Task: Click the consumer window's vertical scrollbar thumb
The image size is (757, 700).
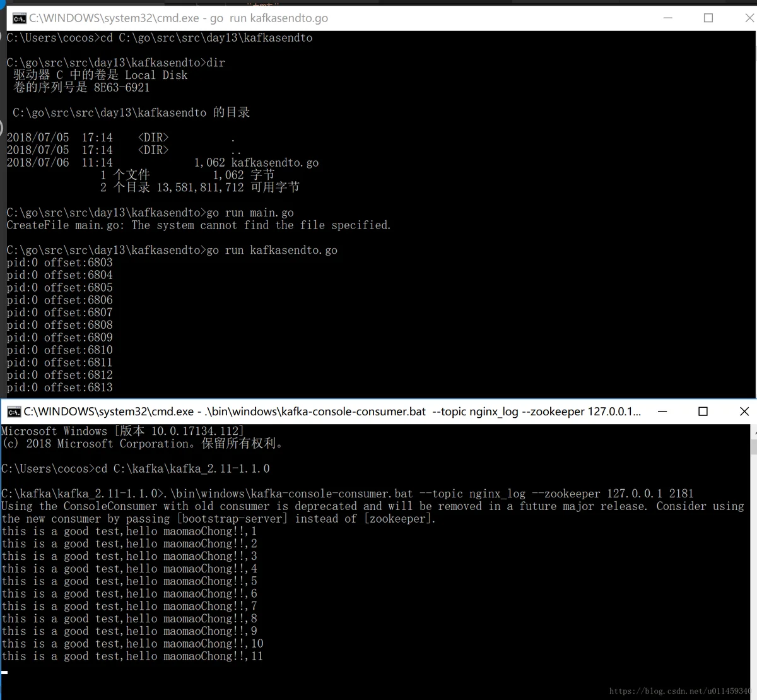Action: [753, 447]
